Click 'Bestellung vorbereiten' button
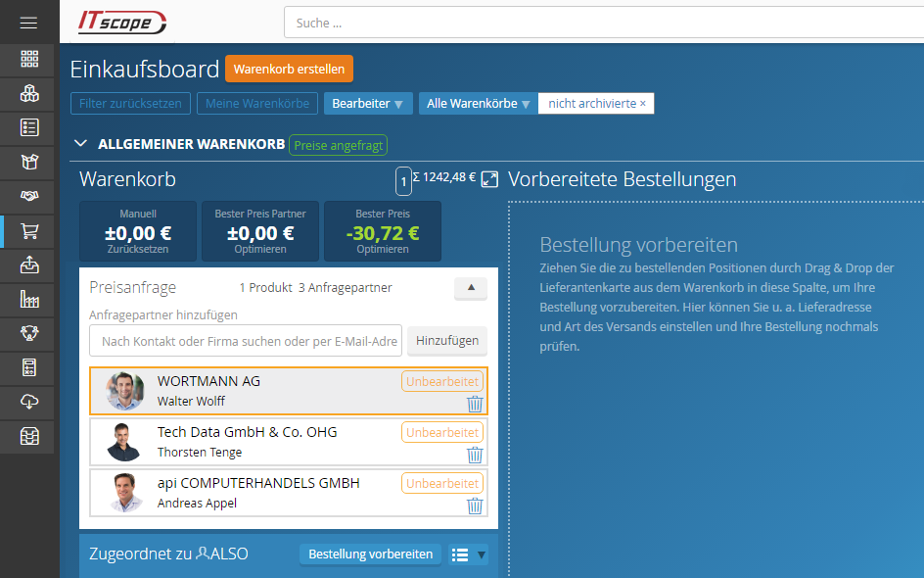The height and width of the screenshot is (578, 924). point(370,554)
